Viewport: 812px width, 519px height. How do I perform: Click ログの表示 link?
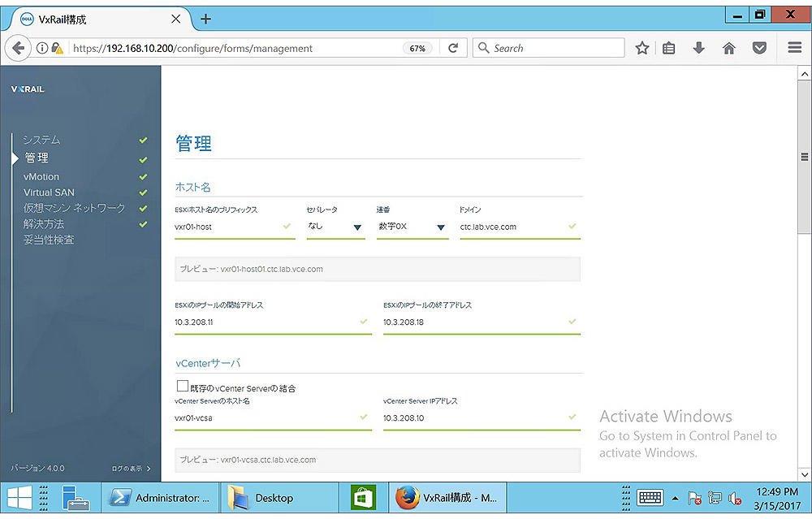point(131,469)
